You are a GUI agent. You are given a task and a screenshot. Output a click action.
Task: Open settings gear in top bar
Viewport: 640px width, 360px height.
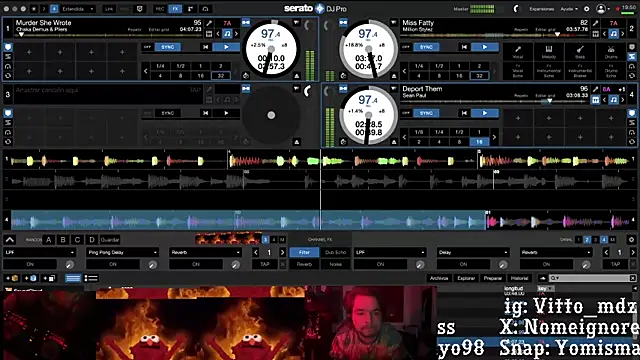pos(587,9)
